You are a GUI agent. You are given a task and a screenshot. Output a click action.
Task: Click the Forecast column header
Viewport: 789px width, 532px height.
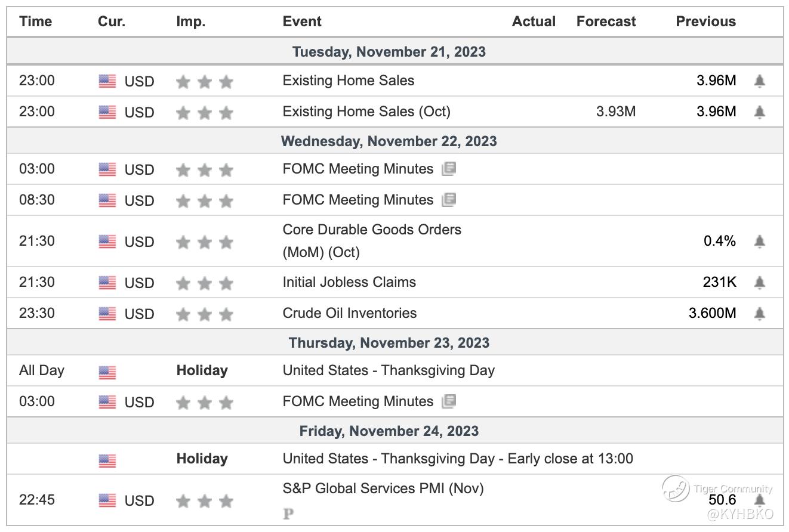coord(606,21)
